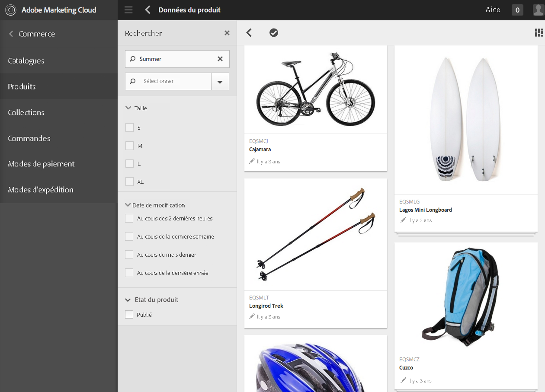Open the blue helmet product thumbnail
Image resolution: width=545 pixels, height=392 pixels.
[x=316, y=363]
